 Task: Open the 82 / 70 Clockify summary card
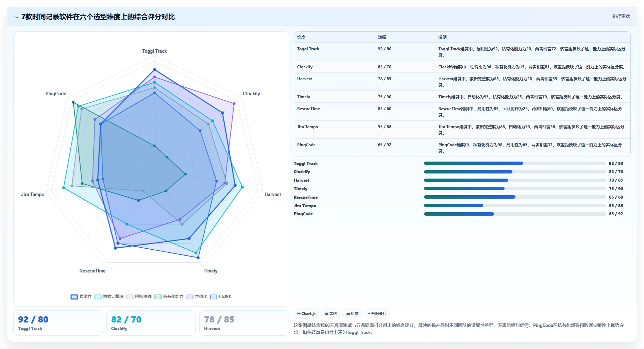(151, 323)
